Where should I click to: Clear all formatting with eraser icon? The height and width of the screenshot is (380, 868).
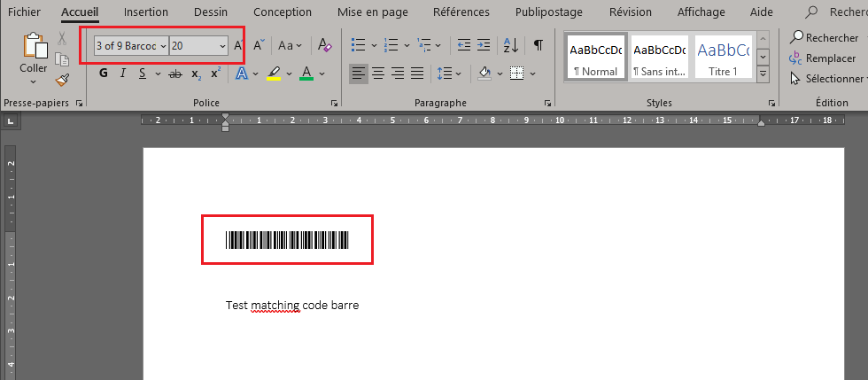[x=324, y=45]
